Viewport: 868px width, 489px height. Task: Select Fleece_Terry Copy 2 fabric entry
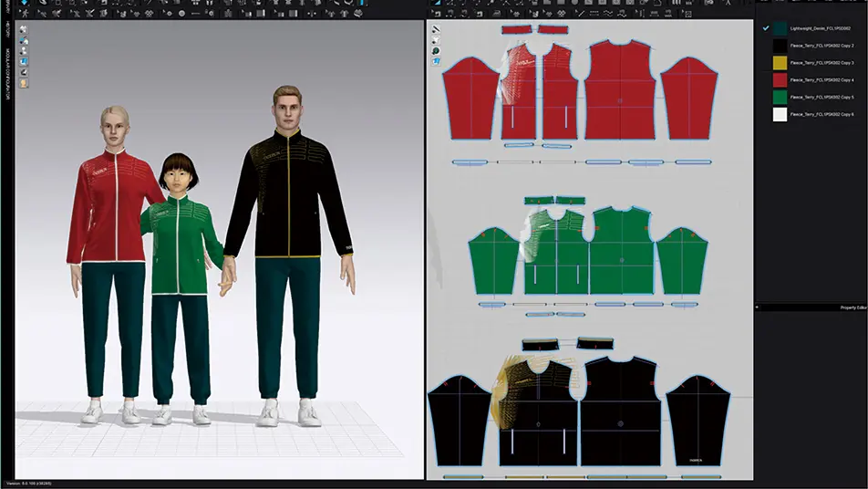821,45
